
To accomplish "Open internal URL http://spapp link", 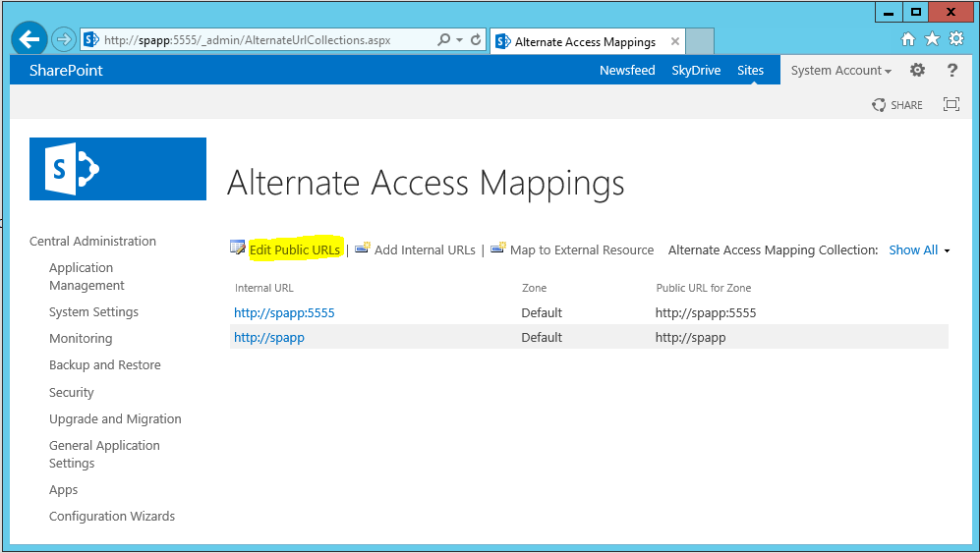I will (269, 338).
